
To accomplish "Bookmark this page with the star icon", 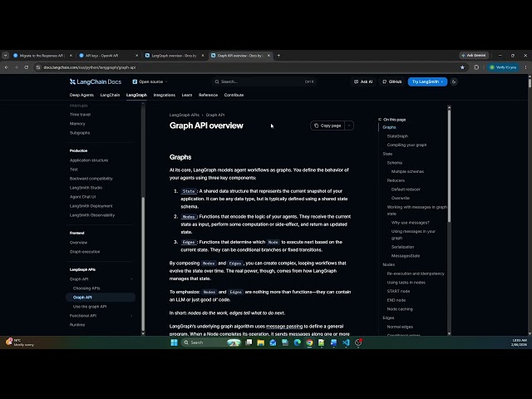I will (x=462, y=67).
